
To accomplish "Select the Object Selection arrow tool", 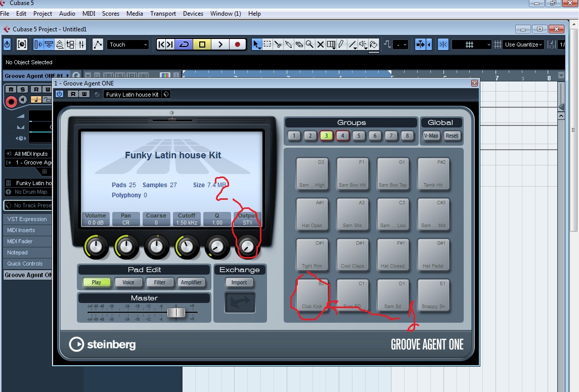I will pos(256,45).
